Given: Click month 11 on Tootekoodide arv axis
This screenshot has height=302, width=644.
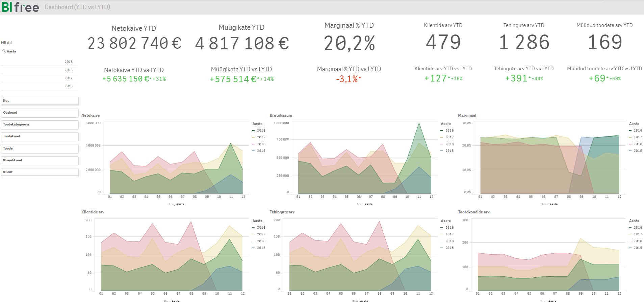Looking at the screenshot, I should 607,294.
